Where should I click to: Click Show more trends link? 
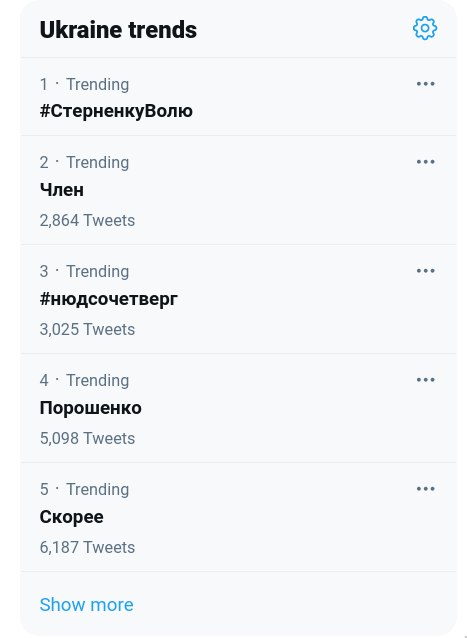[87, 605]
